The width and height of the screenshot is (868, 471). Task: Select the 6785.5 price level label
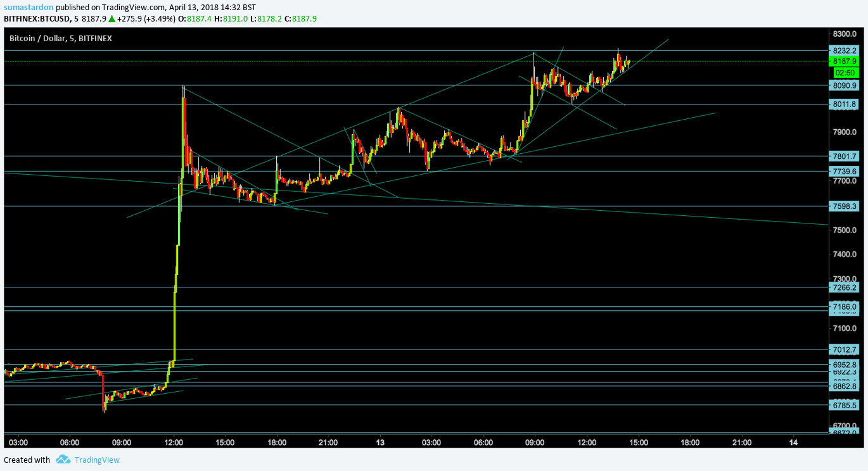pos(845,405)
